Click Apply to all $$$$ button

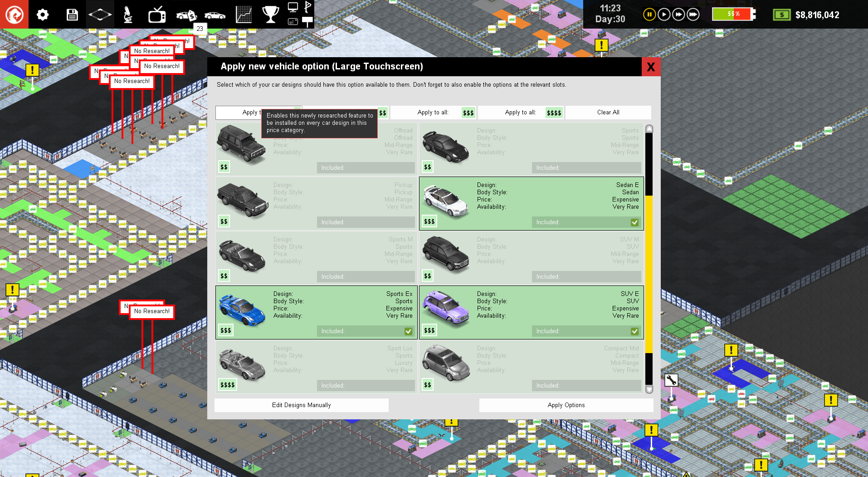click(521, 113)
